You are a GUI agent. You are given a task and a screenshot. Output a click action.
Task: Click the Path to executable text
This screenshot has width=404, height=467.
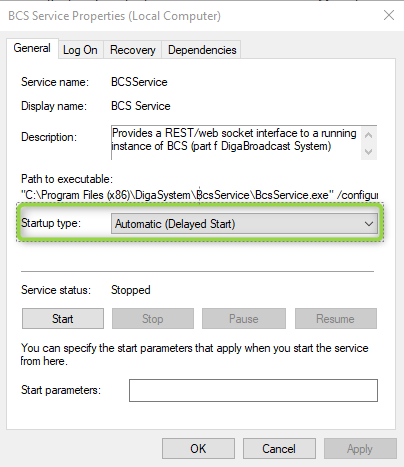point(199,195)
